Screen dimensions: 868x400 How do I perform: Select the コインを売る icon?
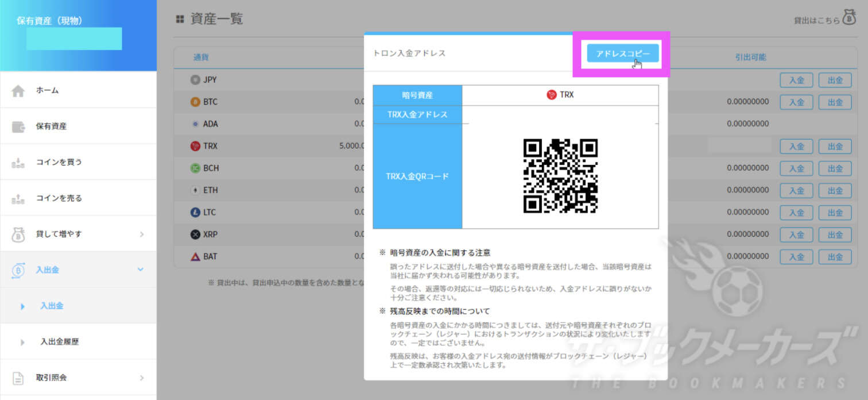click(x=18, y=198)
